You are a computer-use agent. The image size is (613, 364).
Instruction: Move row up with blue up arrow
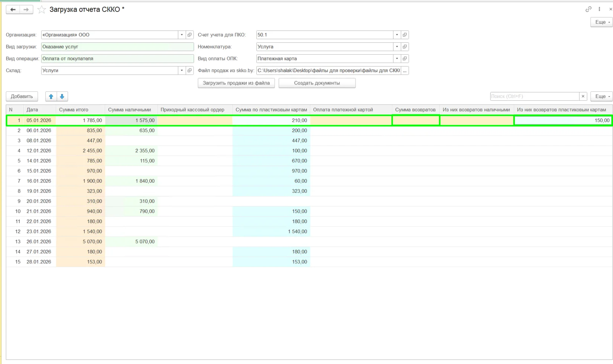pos(51,97)
